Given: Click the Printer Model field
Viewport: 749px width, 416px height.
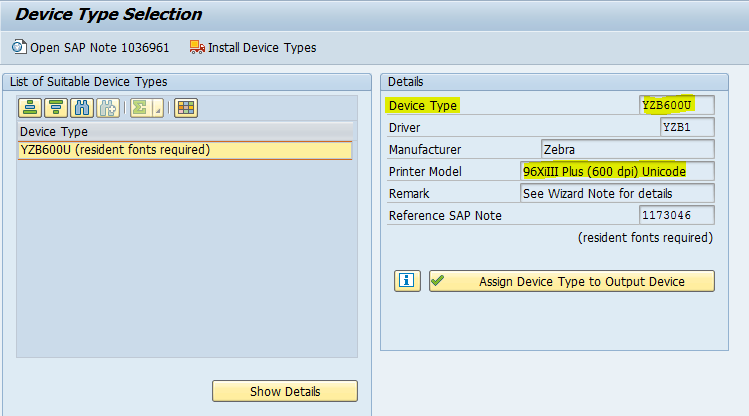Looking at the screenshot, I should click(x=617, y=171).
